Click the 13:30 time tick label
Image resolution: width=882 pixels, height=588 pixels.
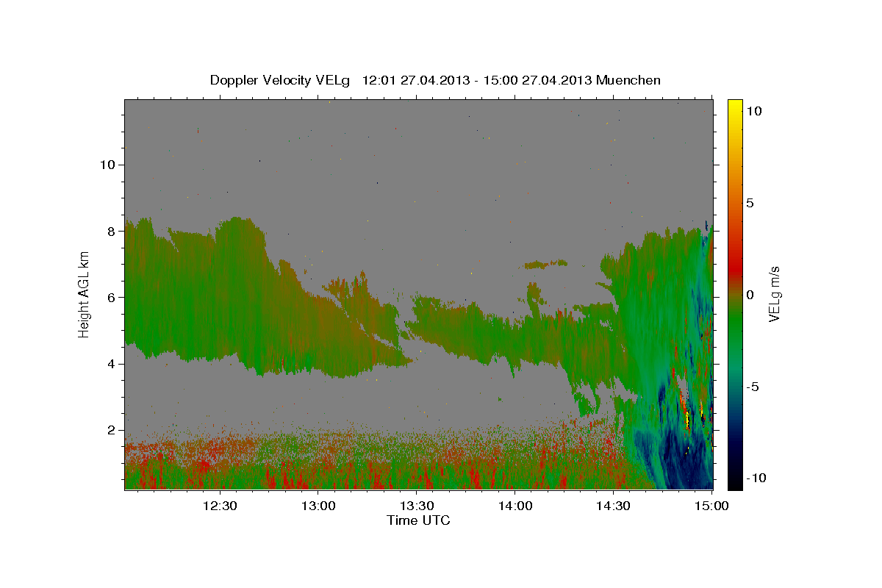click(x=417, y=506)
